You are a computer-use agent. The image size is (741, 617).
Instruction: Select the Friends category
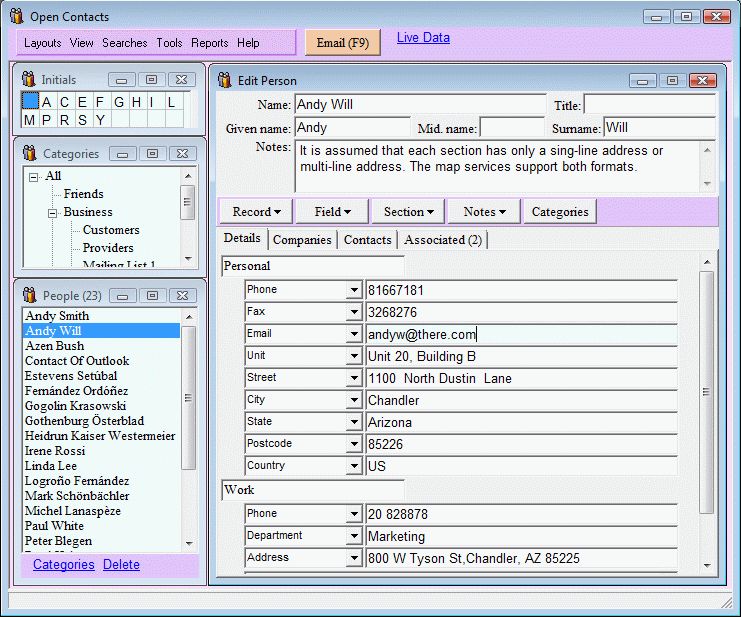(x=84, y=194)
